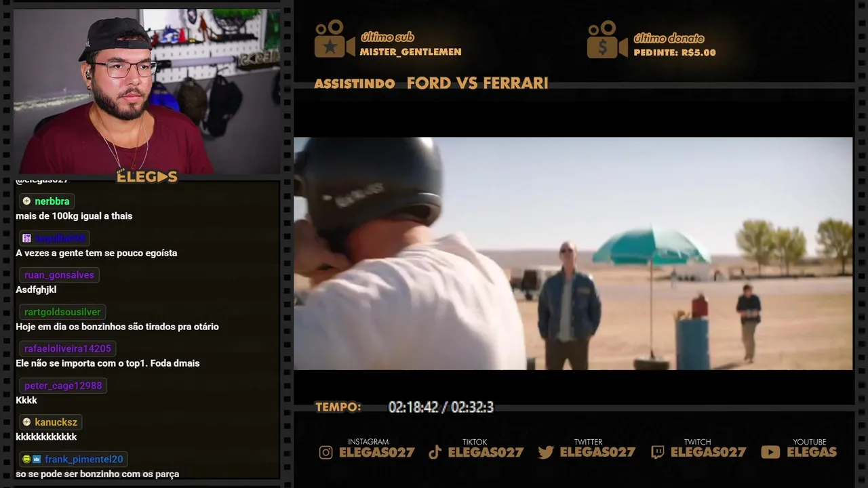Click the badges beside frank_pimentel20 username
Screen dimensions: 868x488
click(x=32, y=460)
